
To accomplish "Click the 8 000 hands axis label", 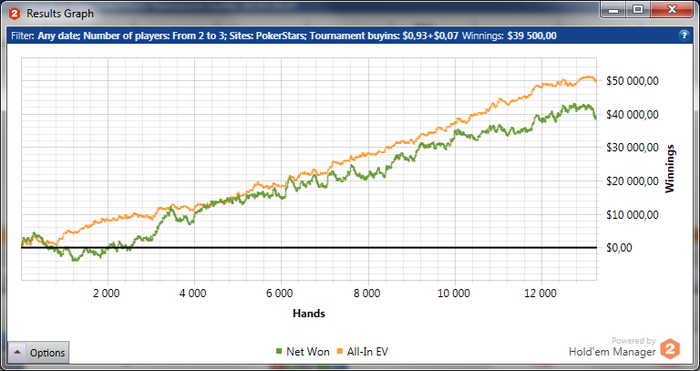I will [x=368, y=293].
